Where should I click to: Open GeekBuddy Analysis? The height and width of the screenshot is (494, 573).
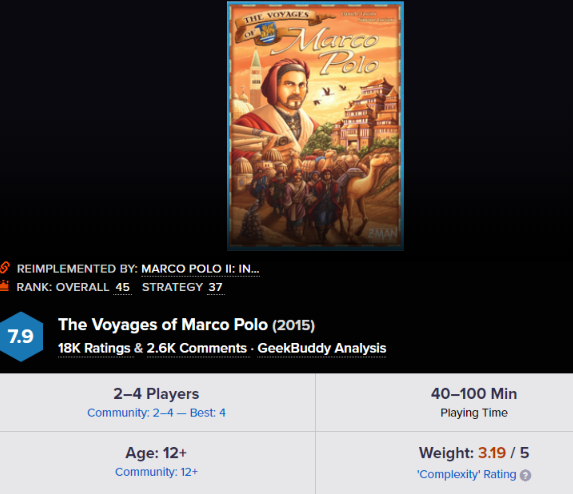coord(322,348)
